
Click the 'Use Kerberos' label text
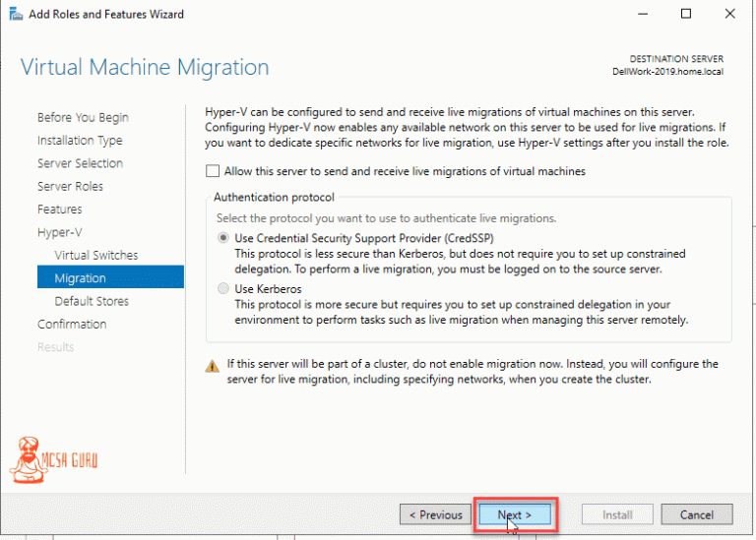point(268,289)
